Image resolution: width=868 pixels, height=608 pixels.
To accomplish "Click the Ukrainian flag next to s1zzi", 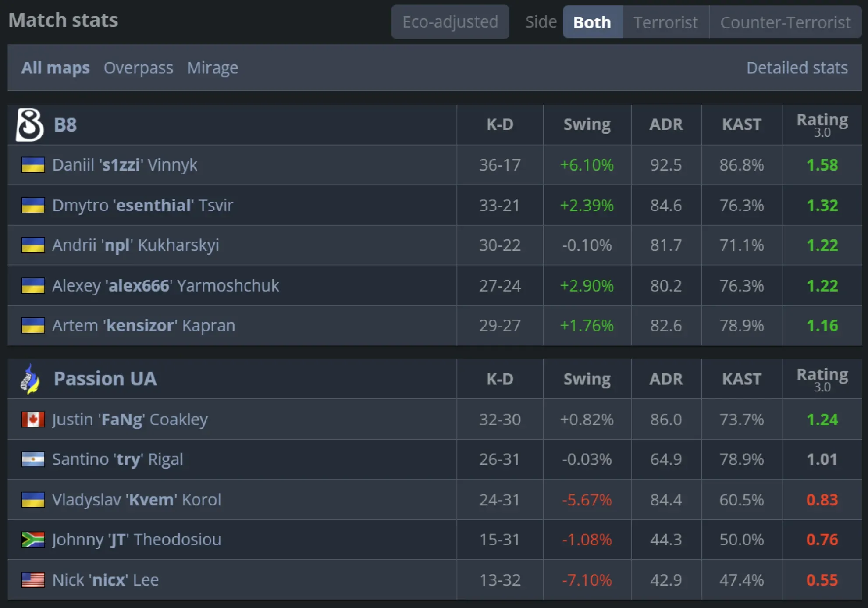I will tap(33, 165).
